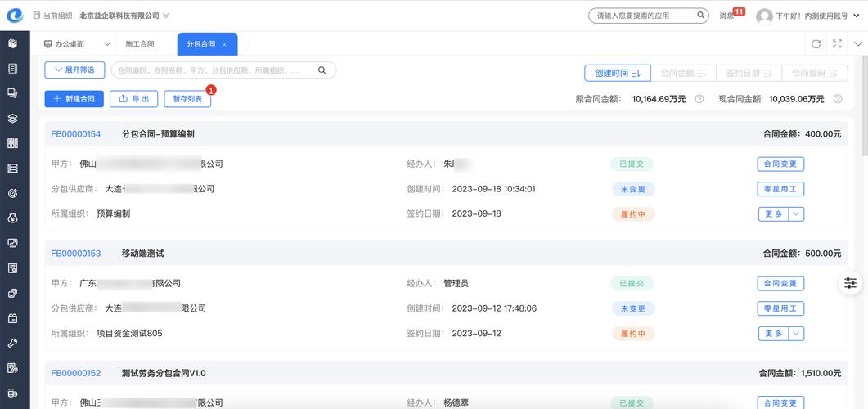Click 已提交 status tag of FB00000154
The image size is (868, 409).
632,164
